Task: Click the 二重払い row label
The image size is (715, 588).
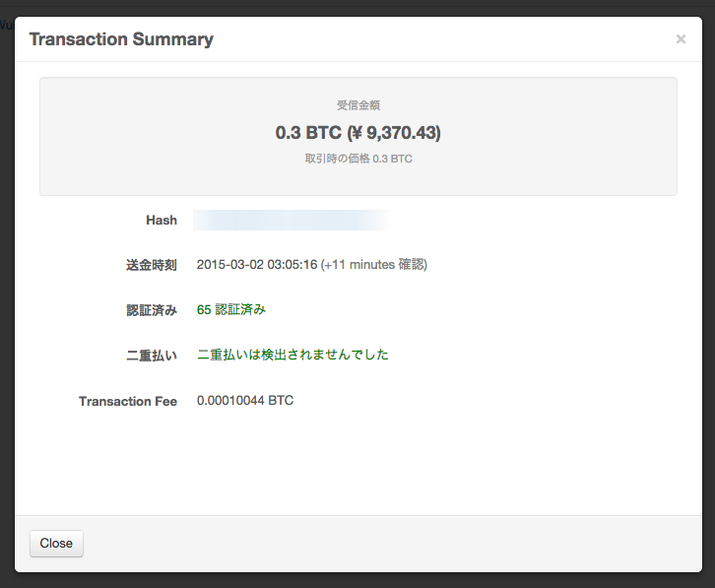Action: tap(152, 356)
